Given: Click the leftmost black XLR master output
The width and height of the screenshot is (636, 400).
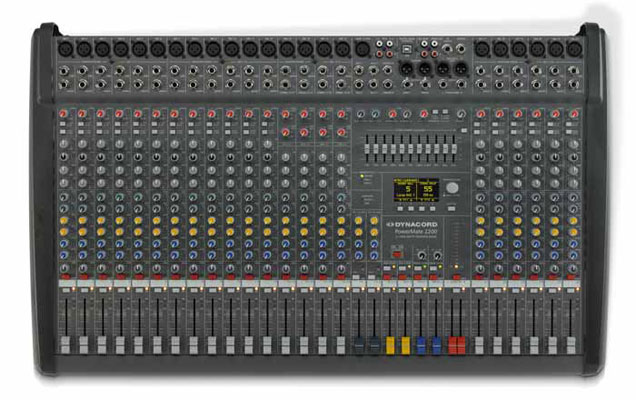Looking at the screenshot, I should pyautogui.click(x=408, y=67).
